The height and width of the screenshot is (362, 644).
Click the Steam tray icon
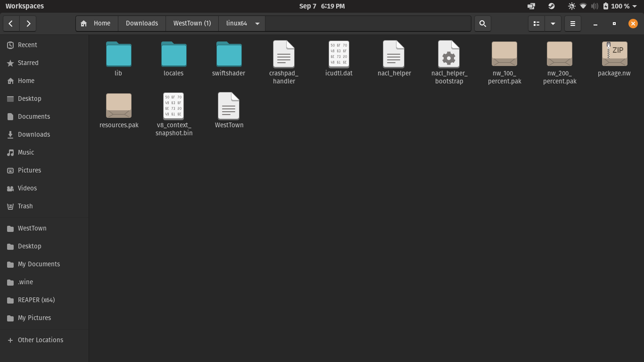[x=551, y=6]
